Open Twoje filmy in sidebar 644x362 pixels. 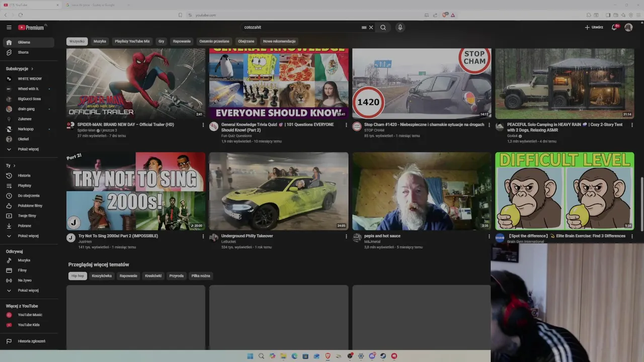tap(28, 216)
